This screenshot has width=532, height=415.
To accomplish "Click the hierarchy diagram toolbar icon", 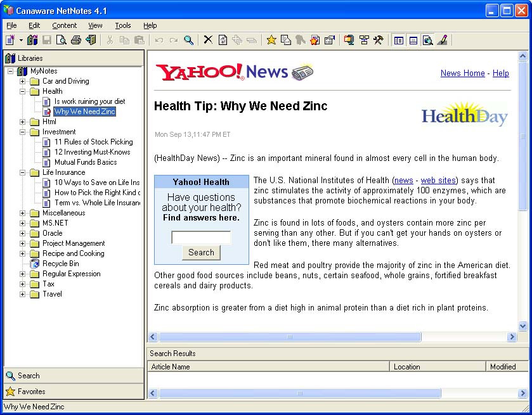I will (x=364, y=40).
